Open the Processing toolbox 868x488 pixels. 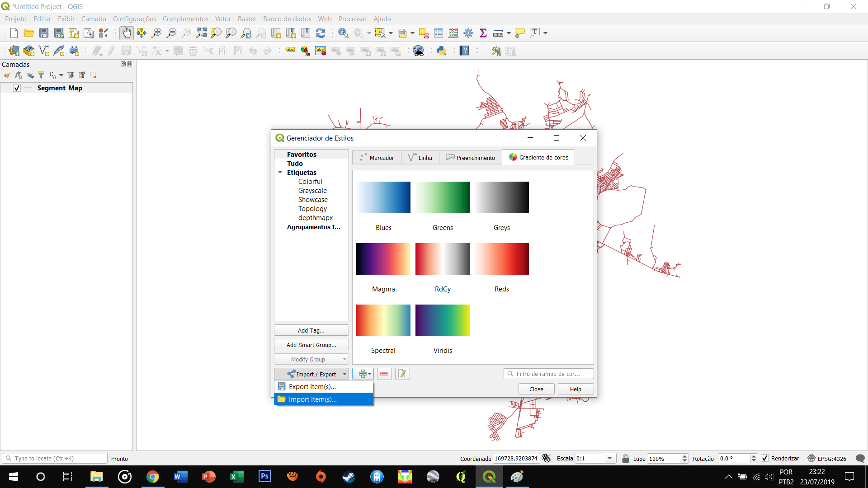(x=468, y=33)
